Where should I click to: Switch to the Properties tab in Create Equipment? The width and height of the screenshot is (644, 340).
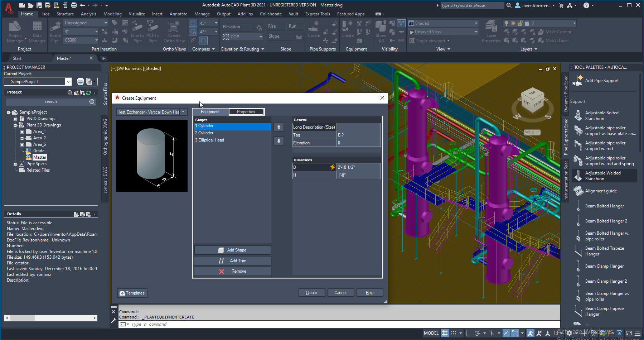(246, 112)
